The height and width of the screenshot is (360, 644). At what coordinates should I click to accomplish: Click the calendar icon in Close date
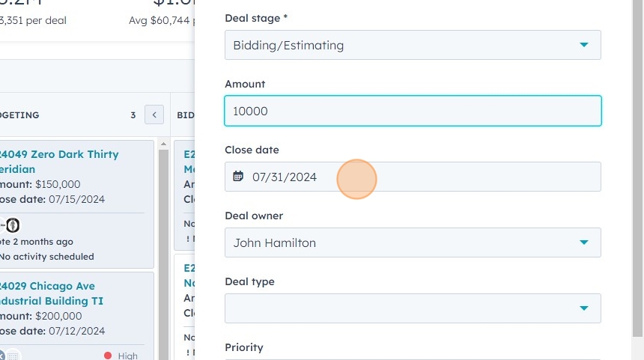coord(238,177)
